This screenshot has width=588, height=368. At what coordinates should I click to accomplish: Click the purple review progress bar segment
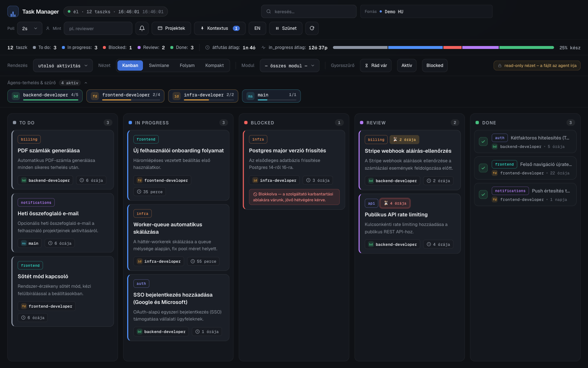point(480,47)
